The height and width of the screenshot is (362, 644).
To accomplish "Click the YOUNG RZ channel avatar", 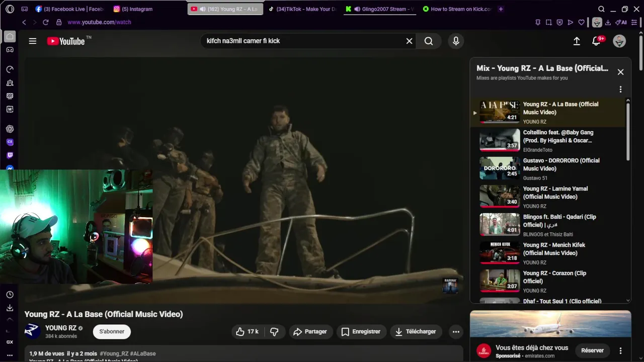I will 32,331.
